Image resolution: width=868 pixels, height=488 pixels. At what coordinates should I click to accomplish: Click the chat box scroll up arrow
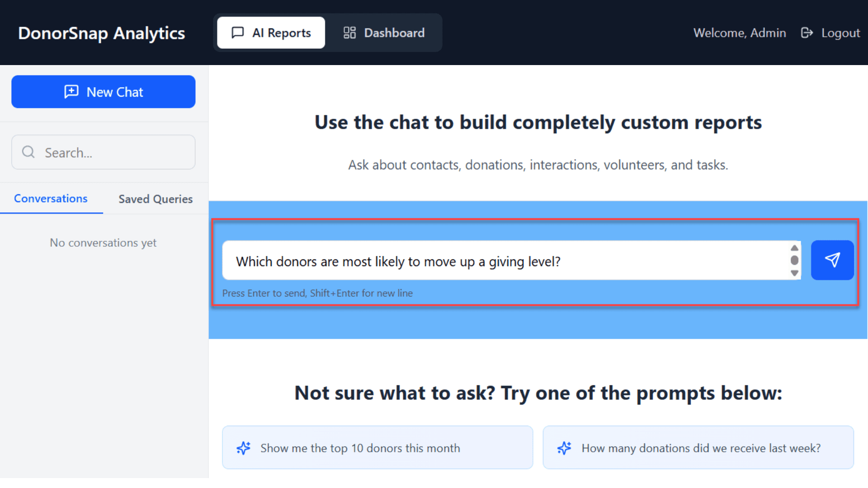pyautogui.click(x=794, y=248)
